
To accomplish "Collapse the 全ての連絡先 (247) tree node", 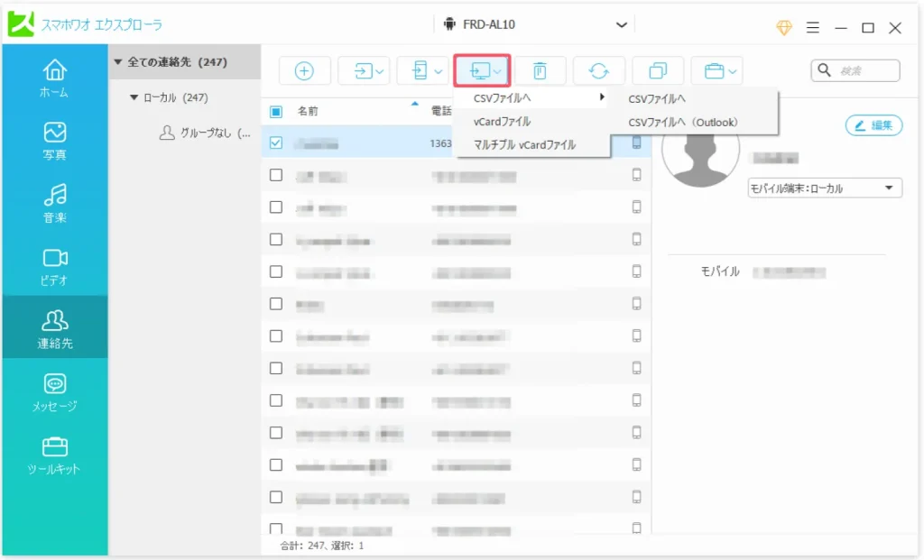I will pos(117,62).
